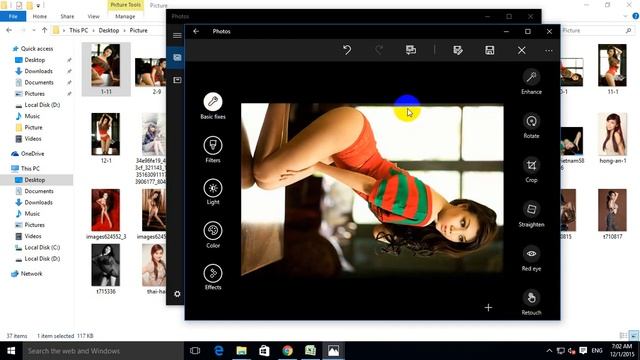
Task: Open the Collection icon in Photos sidebar
Action: [x=177, y=58]
